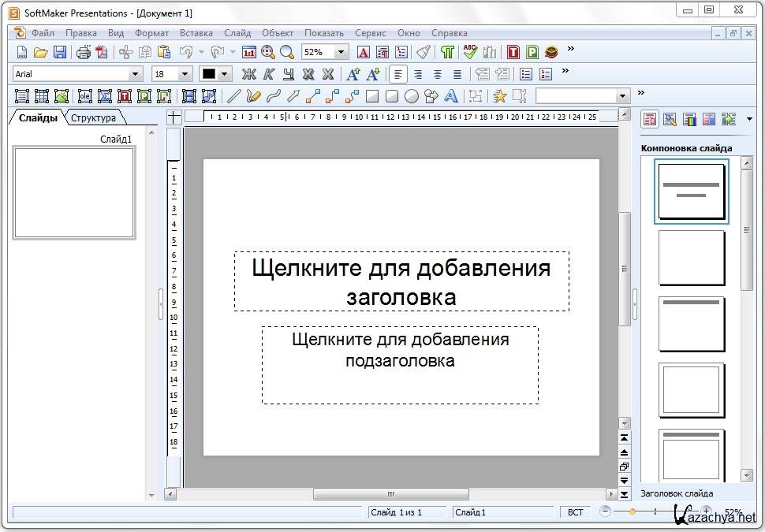Toggle bold formatting (Ж)
The height and width of the screenshot is (532, 765).
click(248, 74)
